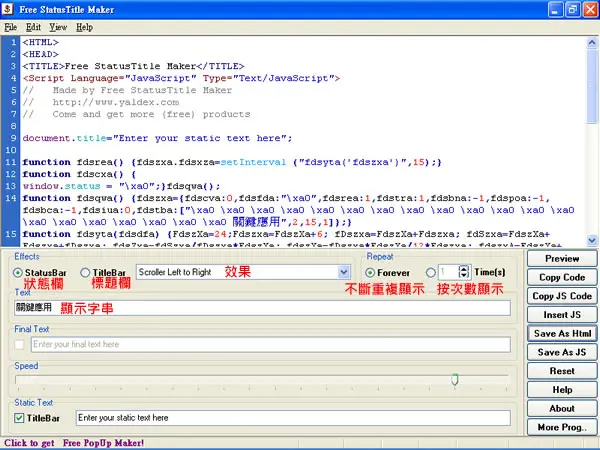Click the Save As Html button
This screenshot has width=600, height=450.
tap(562, 334)
